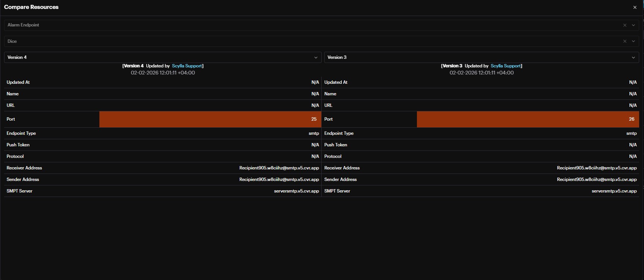Select Version 3 Sender Address value

[596, 179]
